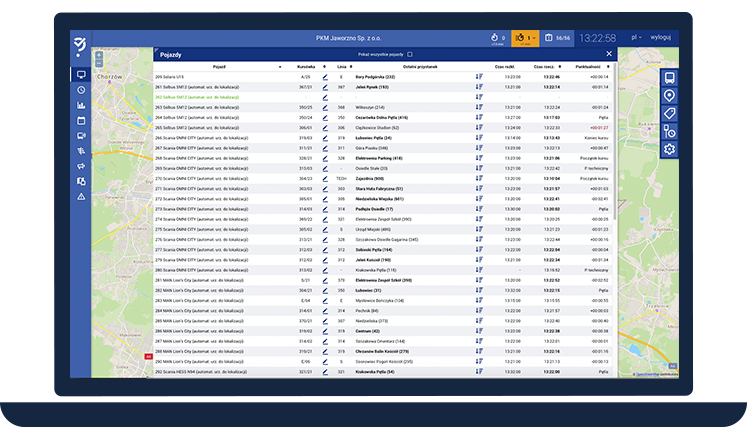Open the warning triangle alerts icon
Screen dimensions: 747x427
click(x=81, y=196)
